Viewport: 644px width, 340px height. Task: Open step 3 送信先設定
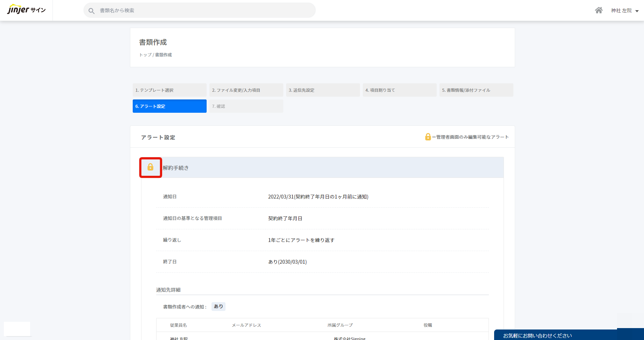click(x=323, y=90)
